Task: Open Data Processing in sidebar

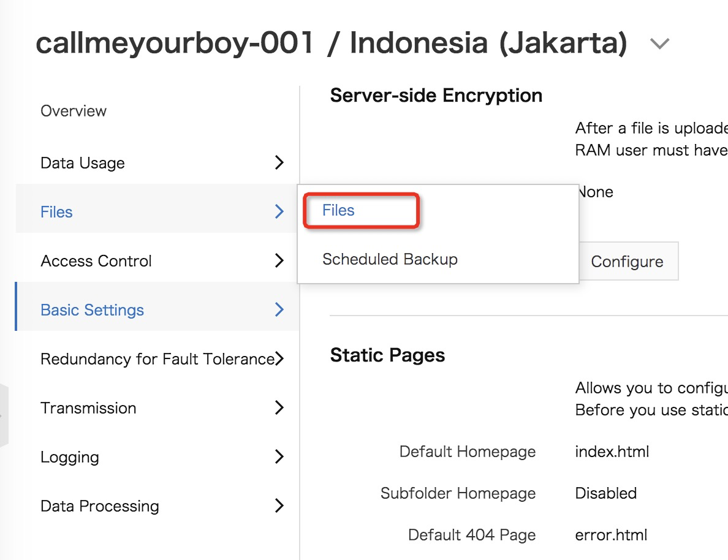Action: coord(100,506)
